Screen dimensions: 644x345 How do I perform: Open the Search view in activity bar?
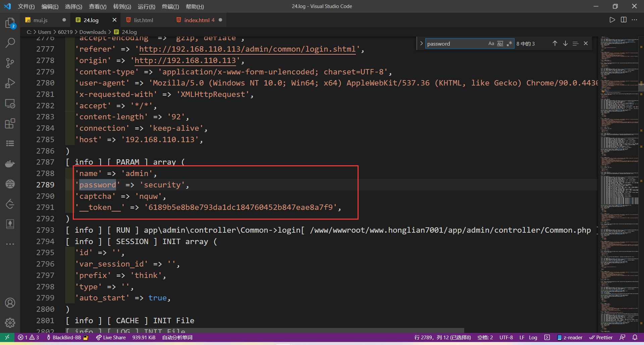coord(10,43)
